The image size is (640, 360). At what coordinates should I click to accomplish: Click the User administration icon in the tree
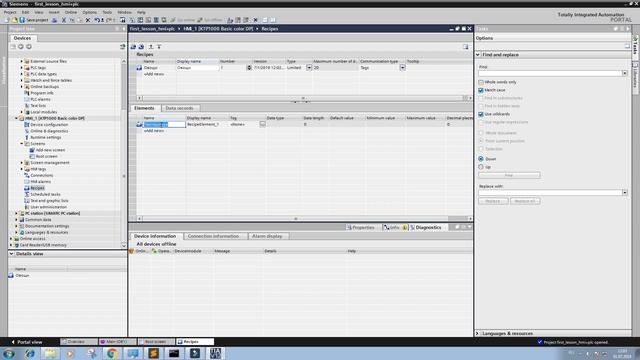point(27,207)
